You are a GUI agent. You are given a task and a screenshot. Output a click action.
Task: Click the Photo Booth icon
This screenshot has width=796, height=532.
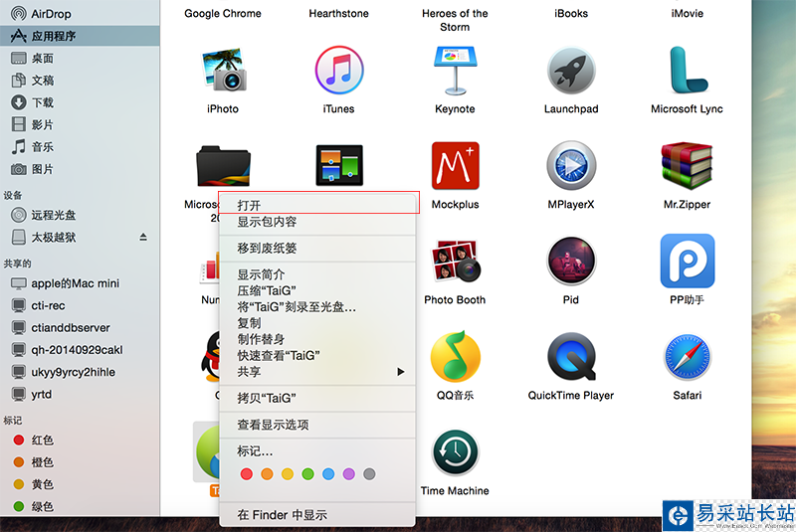[x=455, y=261]
